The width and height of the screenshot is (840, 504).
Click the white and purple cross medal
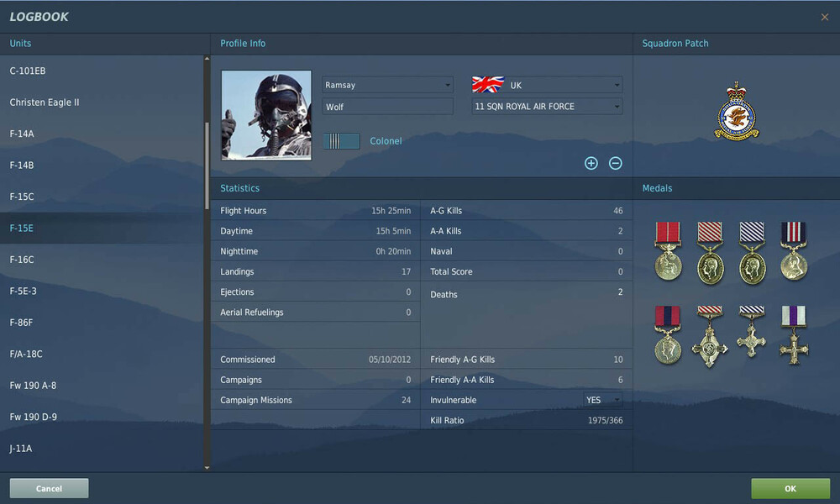tap(794, 335)
